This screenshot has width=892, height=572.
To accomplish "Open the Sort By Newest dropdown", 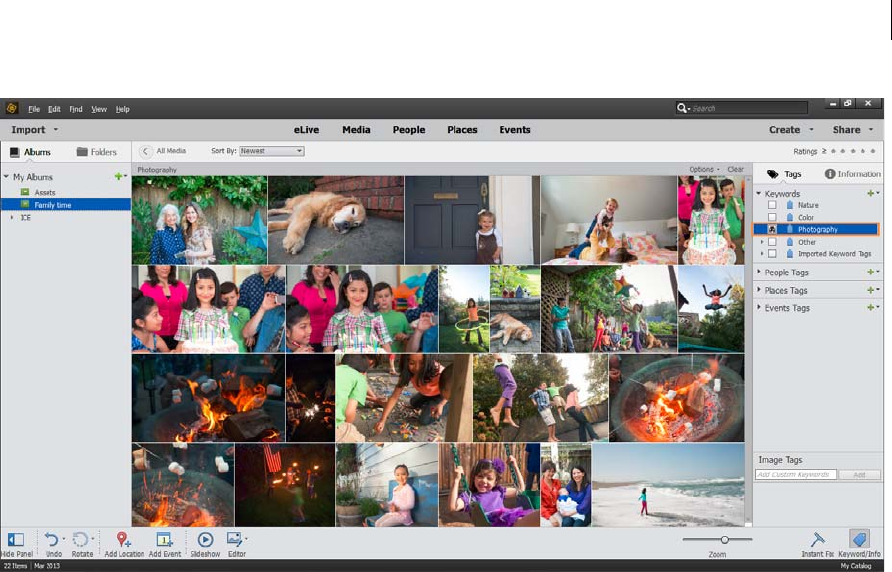I will [271, 151].
